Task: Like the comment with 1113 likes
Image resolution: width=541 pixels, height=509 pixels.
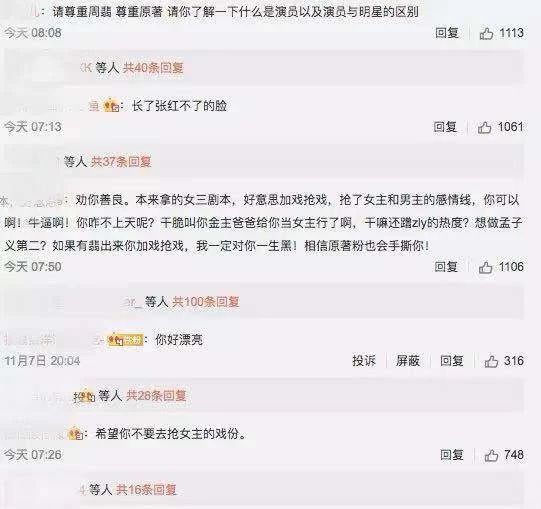Action: tap(486, 33)
